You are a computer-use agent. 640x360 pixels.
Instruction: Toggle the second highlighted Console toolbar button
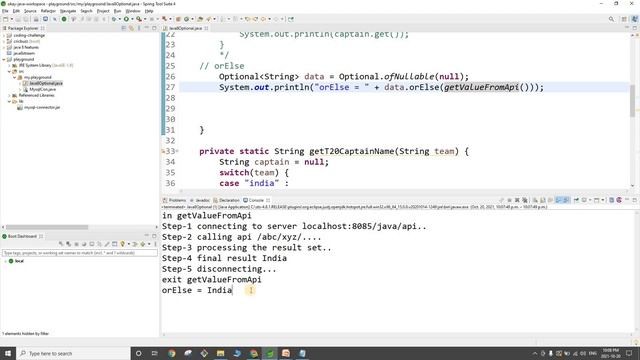(x=566, y=200)
